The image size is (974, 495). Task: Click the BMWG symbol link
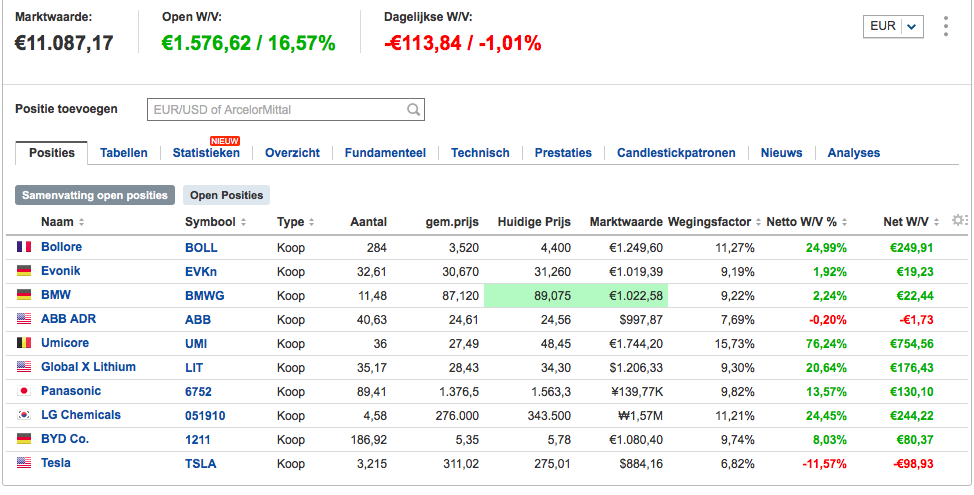point(205,296)
